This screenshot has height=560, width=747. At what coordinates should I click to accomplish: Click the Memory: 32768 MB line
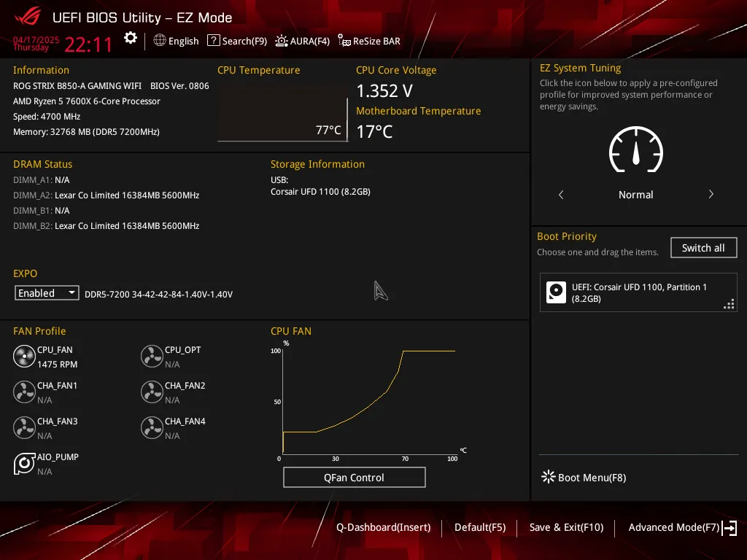click(86, 132)
